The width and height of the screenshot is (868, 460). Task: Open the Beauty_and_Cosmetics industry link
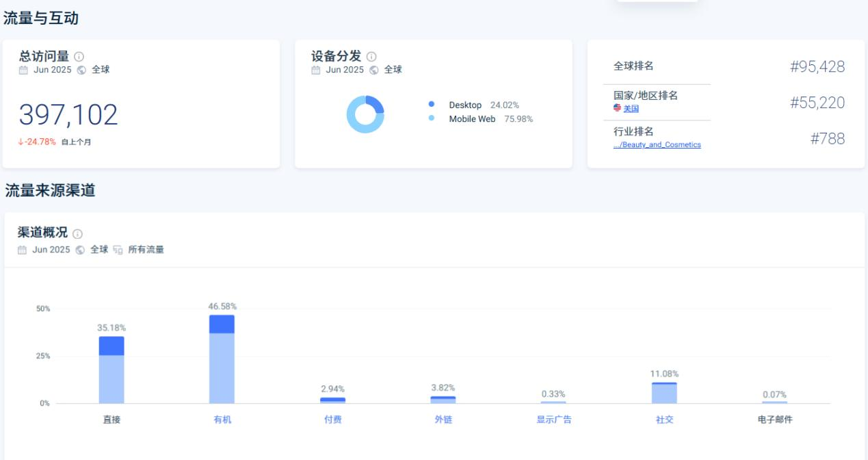[657, 145]
